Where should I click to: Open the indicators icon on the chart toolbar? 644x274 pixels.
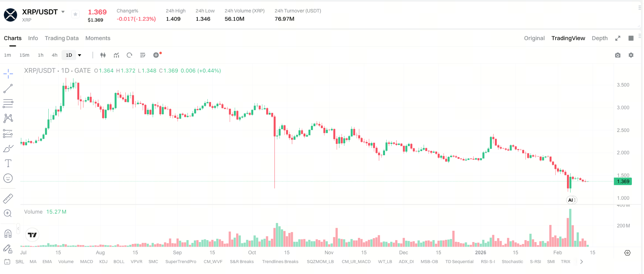(116, 55)
